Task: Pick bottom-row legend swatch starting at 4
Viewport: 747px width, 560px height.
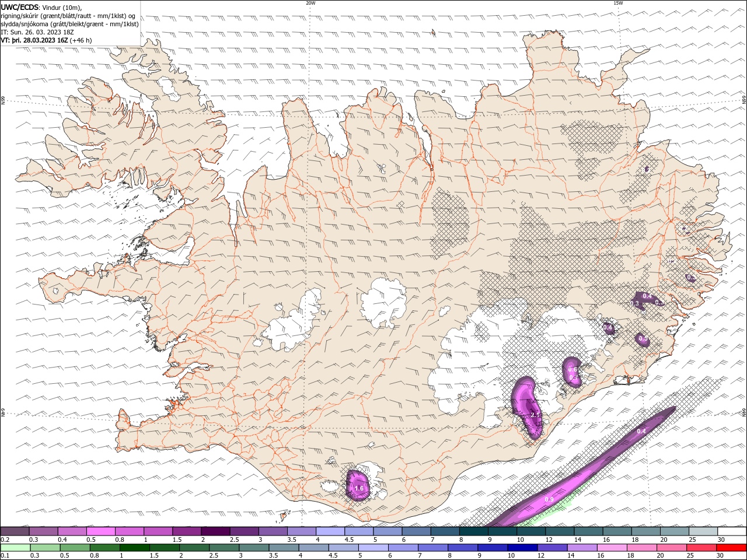Action: 313,548
